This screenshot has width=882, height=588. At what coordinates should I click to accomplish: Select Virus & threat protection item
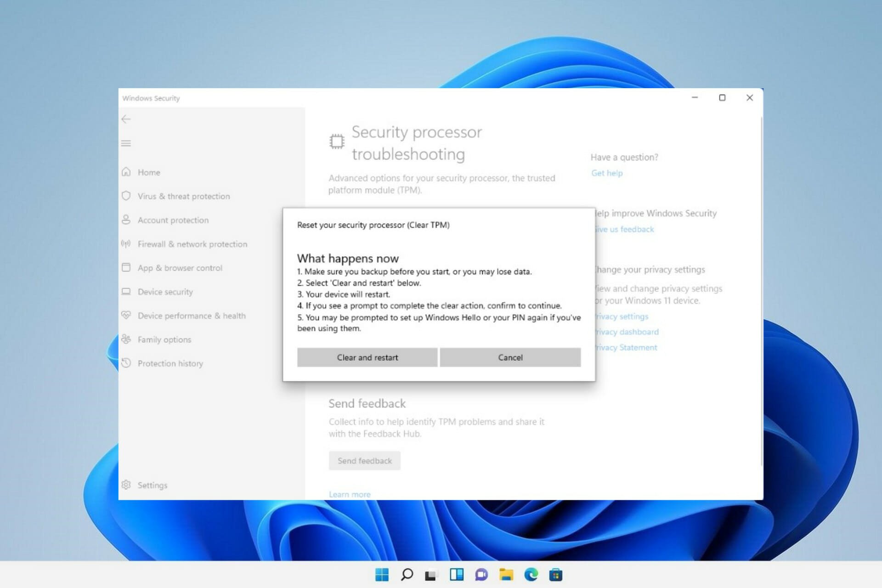(x=184, y=196)
